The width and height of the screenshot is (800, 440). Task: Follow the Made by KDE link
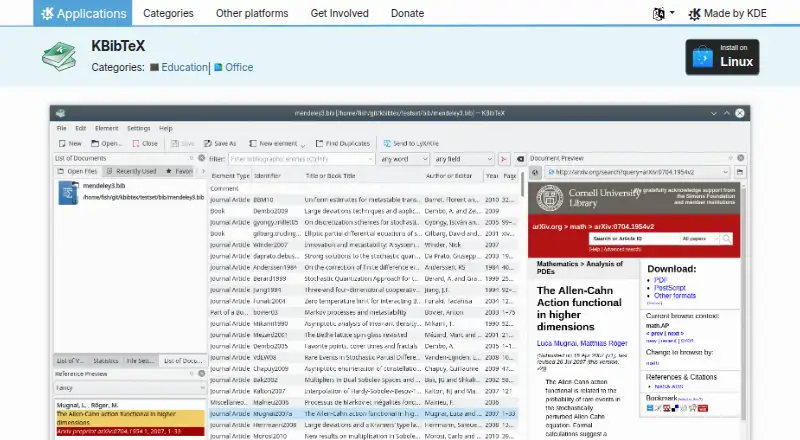tap(727, 14)
